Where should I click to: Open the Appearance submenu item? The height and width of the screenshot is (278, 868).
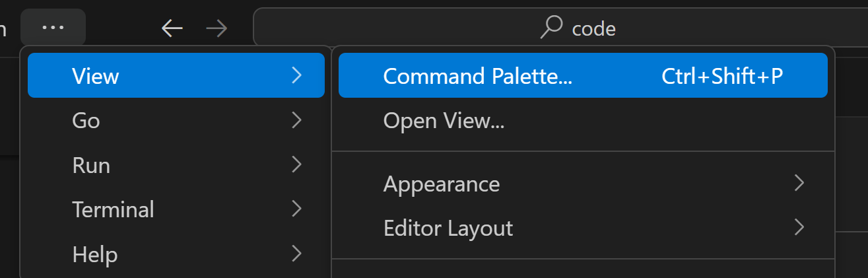coord(442,183)
